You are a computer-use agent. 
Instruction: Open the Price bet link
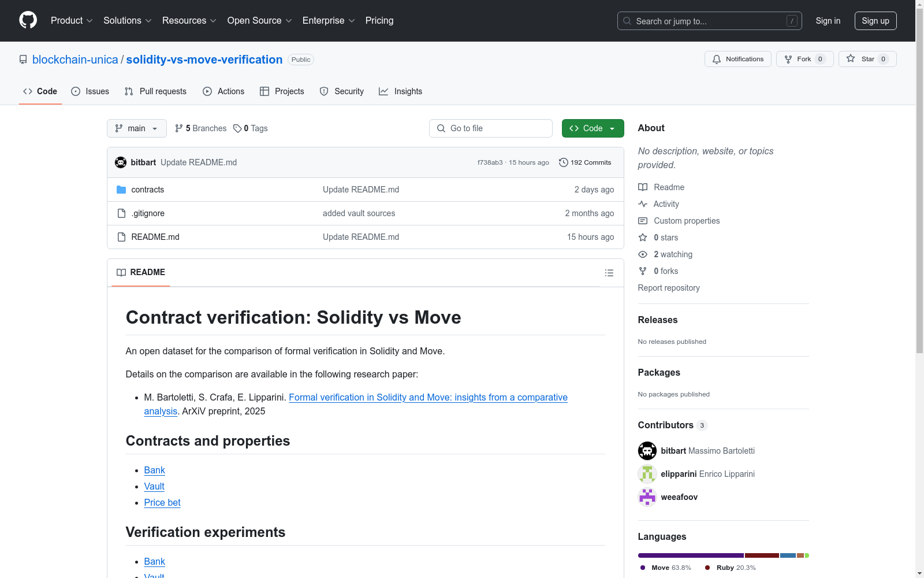tap(162, 503)
